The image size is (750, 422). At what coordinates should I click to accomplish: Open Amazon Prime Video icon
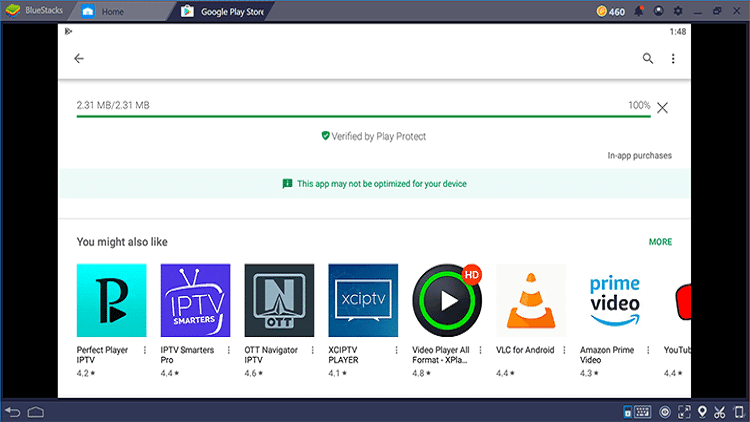[x=615, y=300]
